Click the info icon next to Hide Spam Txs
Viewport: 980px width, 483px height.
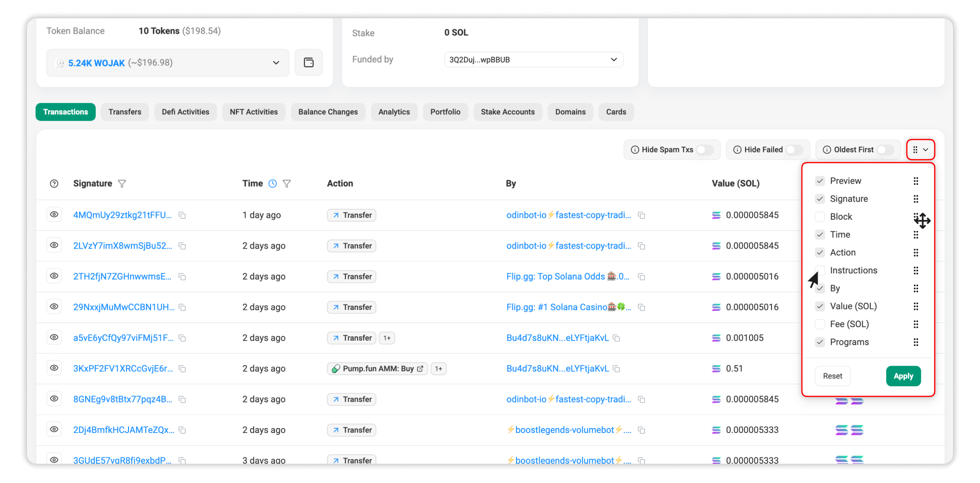[635, 150]
